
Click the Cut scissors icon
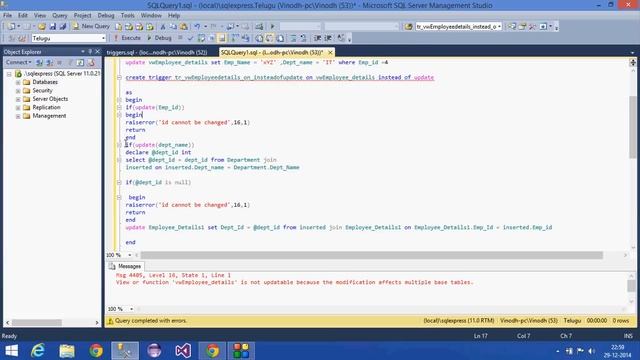(x=163, y=27)
